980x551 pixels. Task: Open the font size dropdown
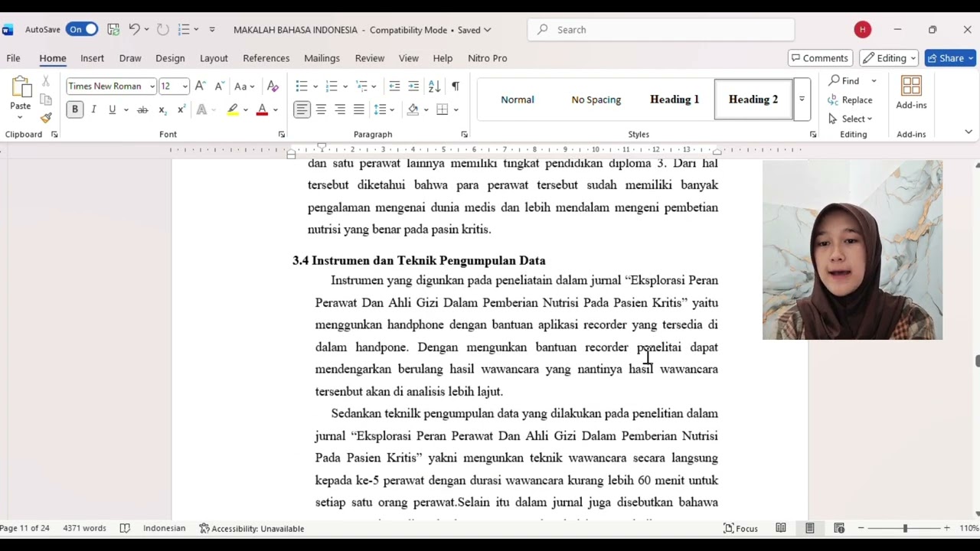coord(185,86)
